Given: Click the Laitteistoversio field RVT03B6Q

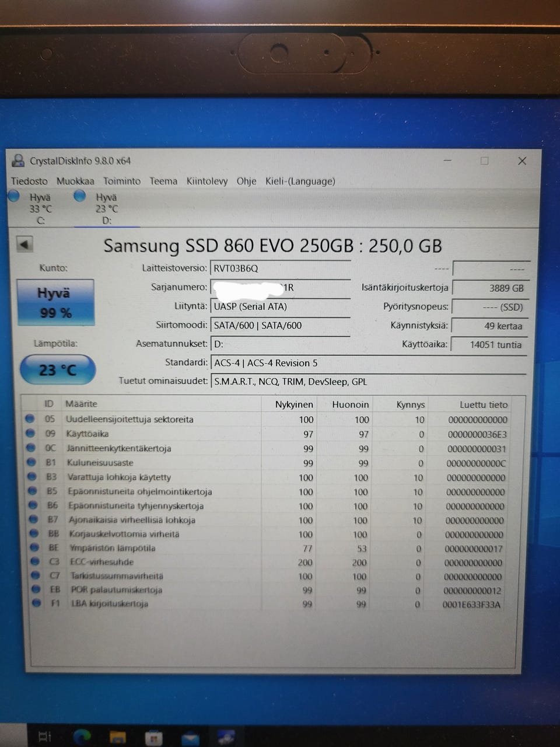Looking at the screenshot, I should pyautogui.click(x=280, y=268).
